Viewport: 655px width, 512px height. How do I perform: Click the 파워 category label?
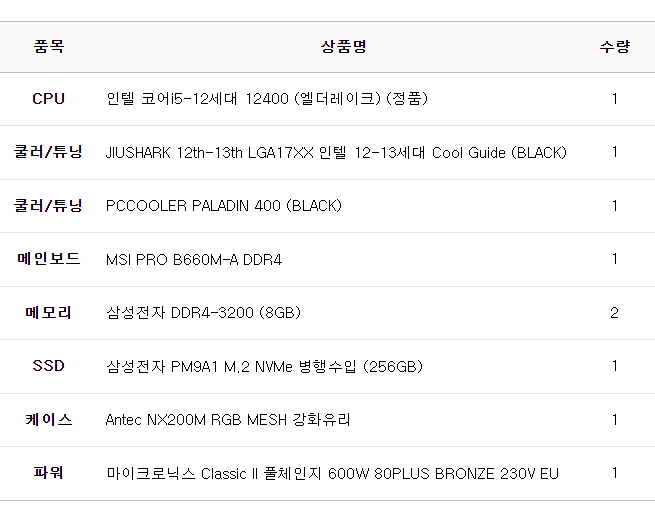pos(48,473)
